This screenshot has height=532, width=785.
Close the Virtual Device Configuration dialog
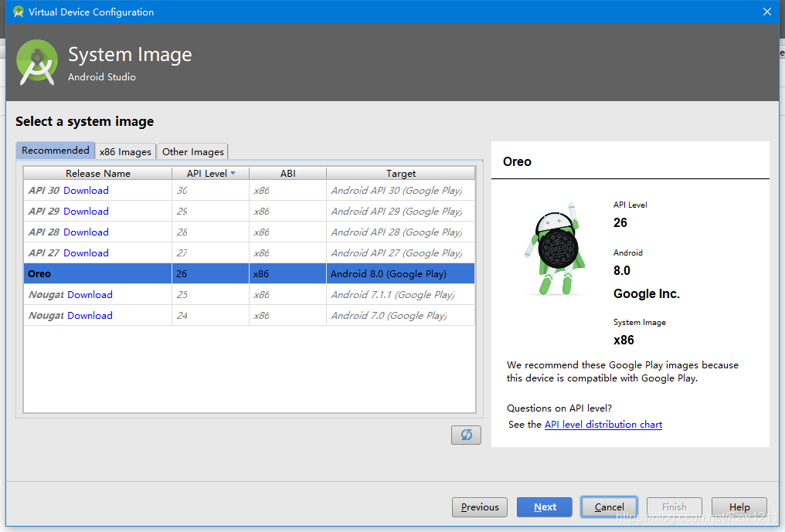click(x=766, y=12)
